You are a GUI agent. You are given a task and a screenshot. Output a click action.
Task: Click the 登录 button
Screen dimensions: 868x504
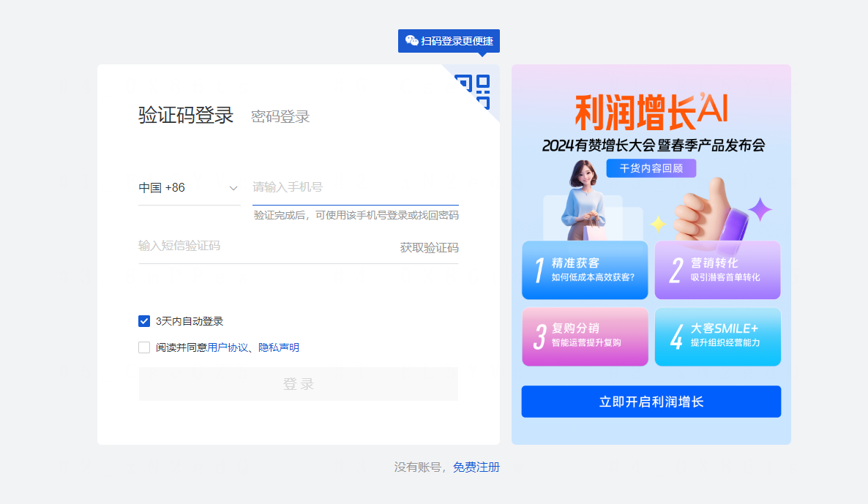pos(299,384)
